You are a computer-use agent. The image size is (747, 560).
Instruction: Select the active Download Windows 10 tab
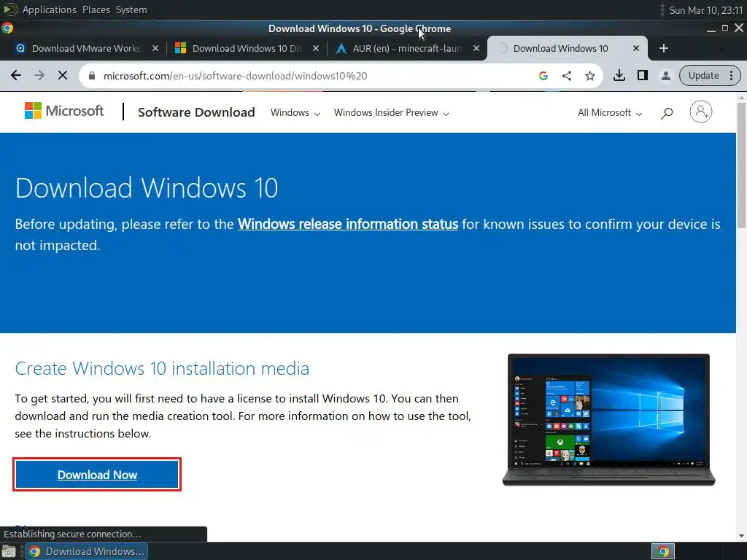(560, 48)
